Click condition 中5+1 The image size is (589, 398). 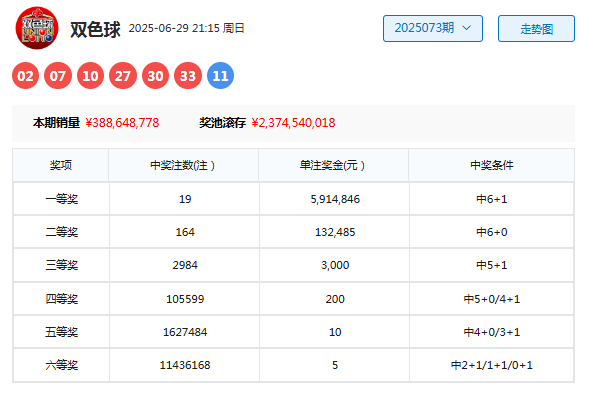click(x=492, y=265)
